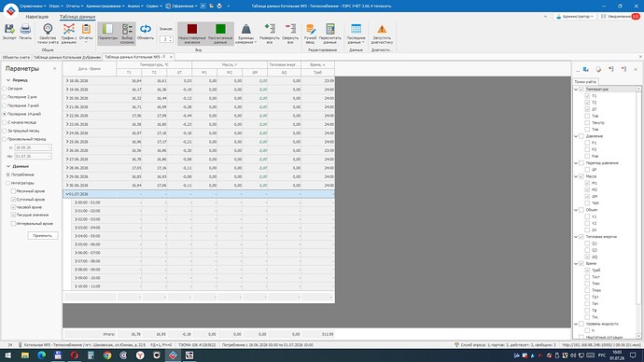Click the start date input field
Screen dimensions: 644x362
pyautogui.click(x=33, y=147)
